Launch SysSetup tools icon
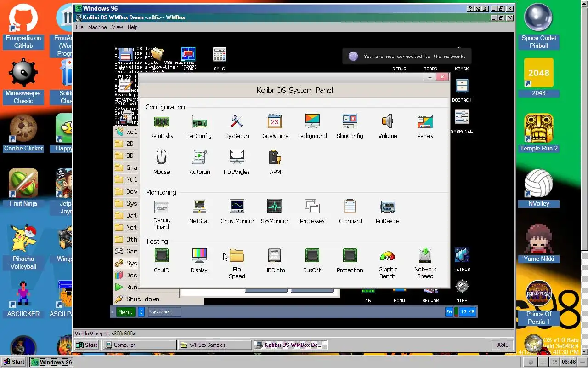588x368 pixels. (237, 122)
